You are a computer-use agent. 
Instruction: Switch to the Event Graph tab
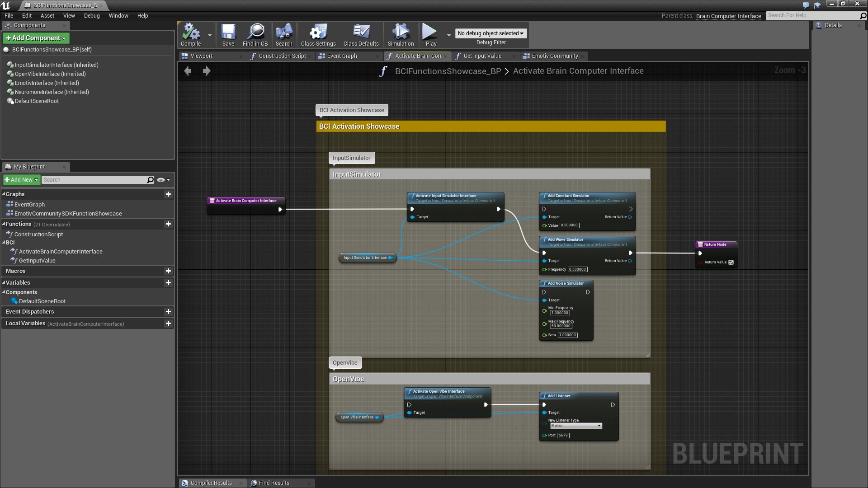(x=342, y=56)
